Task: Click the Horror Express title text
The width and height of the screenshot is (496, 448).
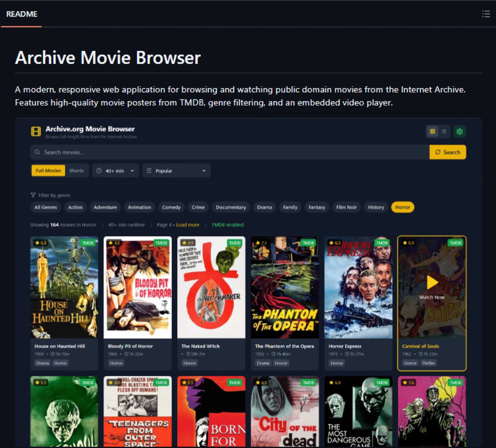Action: (345, 346)
